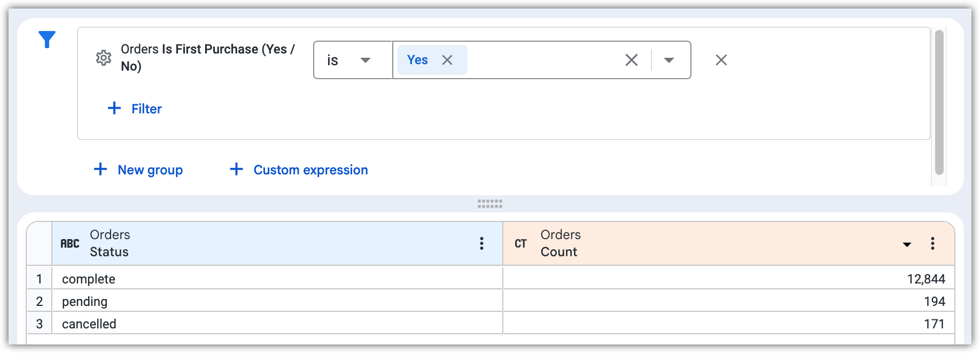Add a Custom expression filter

click(299, 170)
